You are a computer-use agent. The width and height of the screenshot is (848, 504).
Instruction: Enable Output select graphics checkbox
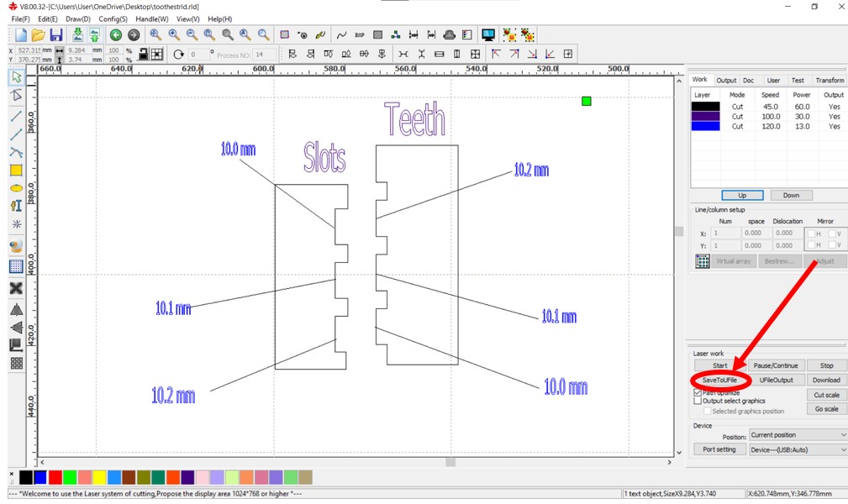point(698,402)
